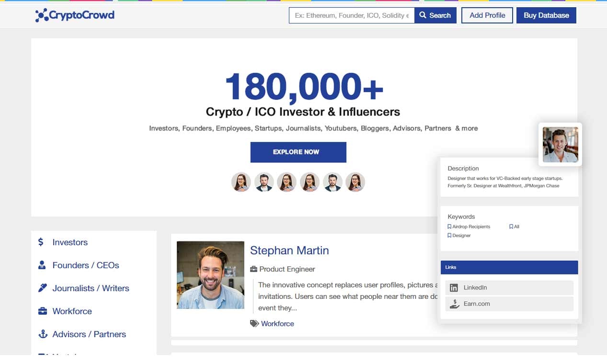Open the Founders / CEOs category
Image resolution: width=607 pixels, height=364 pixels.
pyautogui.click(x=86, y=265)
